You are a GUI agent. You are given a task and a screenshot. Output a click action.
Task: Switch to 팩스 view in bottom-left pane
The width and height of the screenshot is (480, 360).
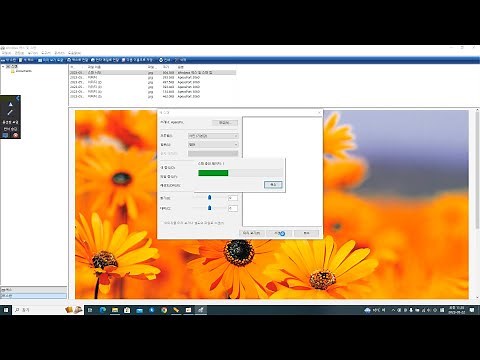point(33,290)
